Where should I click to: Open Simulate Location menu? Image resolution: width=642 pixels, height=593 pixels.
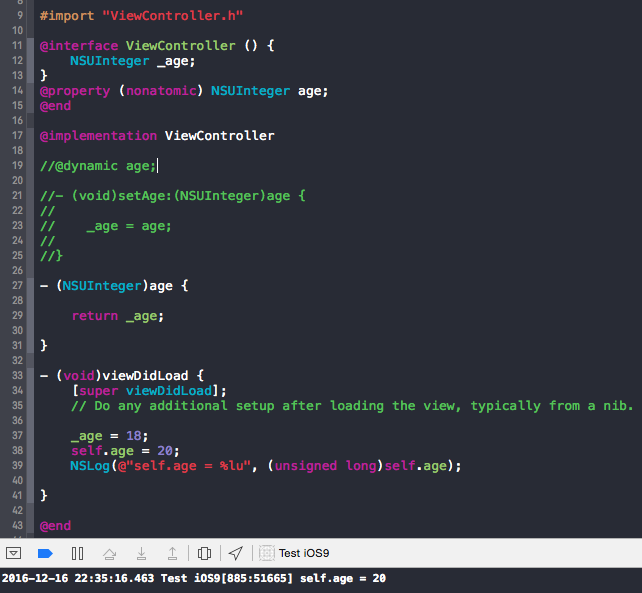(236, 553)
